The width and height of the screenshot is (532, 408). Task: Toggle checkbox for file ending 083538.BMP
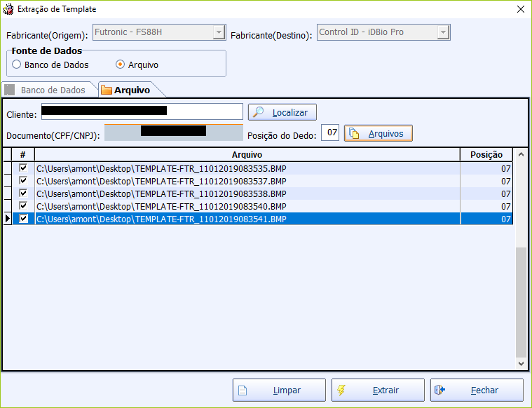[x=23, y=193]
